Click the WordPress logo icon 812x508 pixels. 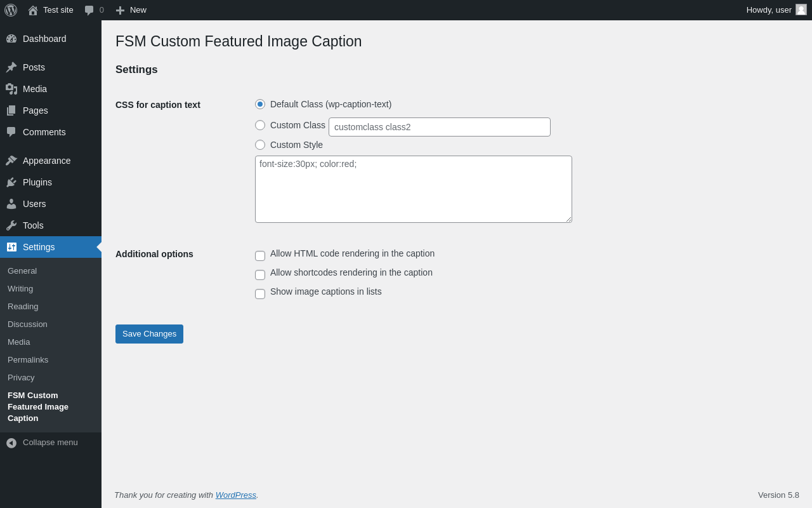tap(11, 10)
